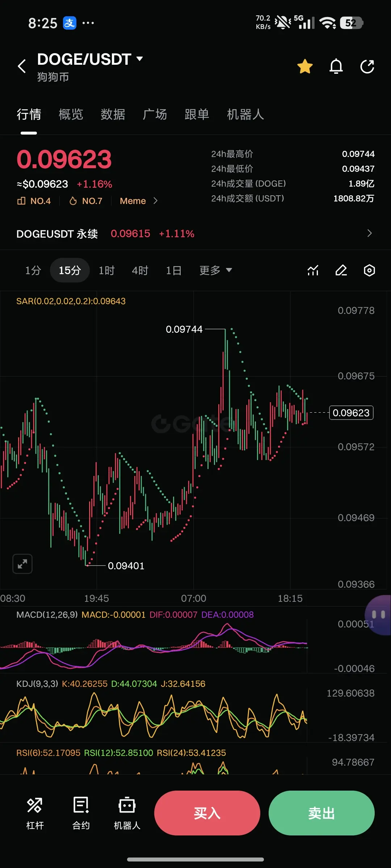
Task: Expand the 更多 timeframe dropdown
Action: [x=216, y=271]
